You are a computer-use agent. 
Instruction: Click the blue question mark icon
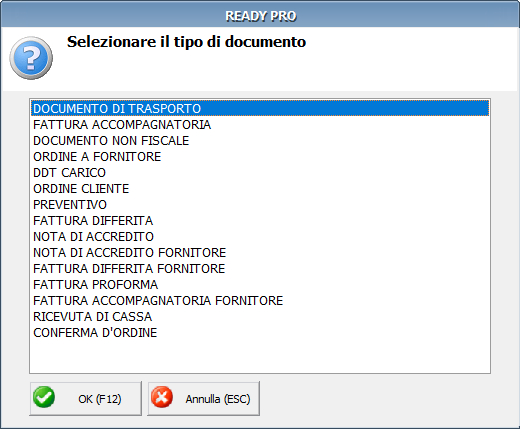tap(31, 58)
